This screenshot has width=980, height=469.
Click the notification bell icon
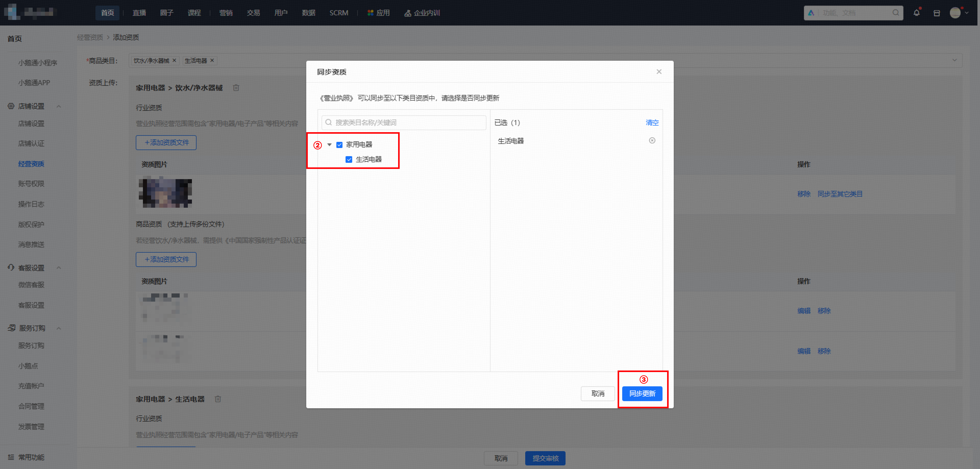(916, 13)
